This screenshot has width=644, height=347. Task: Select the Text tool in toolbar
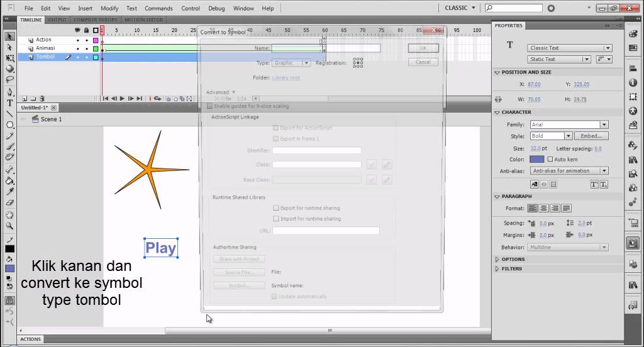(9, 102)
